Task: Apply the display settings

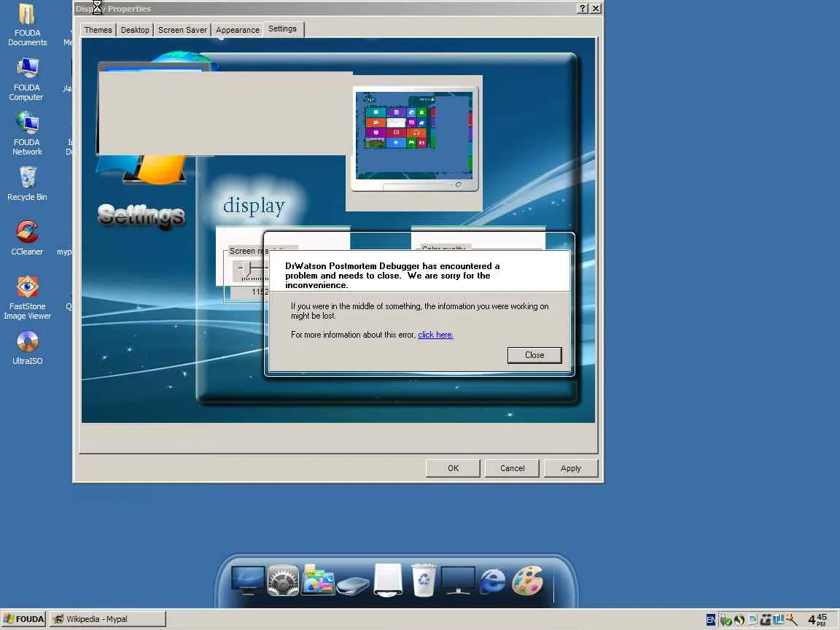Action: pyautogui.click(x=570, y=468)
